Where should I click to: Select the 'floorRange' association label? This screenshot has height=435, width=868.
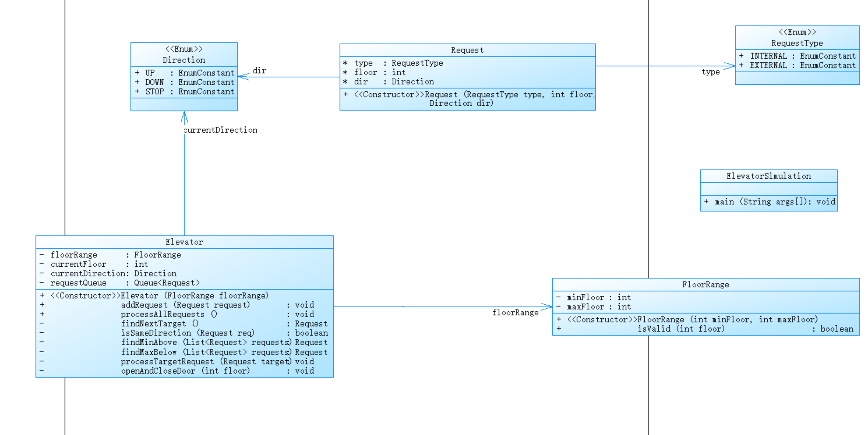[515, 313]
